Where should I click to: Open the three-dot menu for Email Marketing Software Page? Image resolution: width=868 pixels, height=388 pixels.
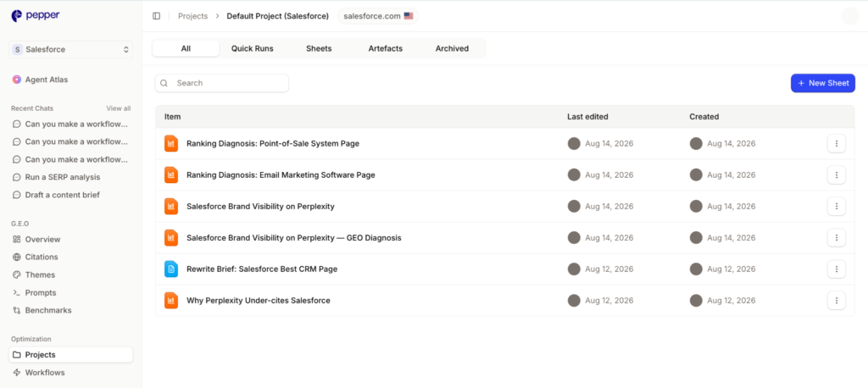[x=837, y=175]
